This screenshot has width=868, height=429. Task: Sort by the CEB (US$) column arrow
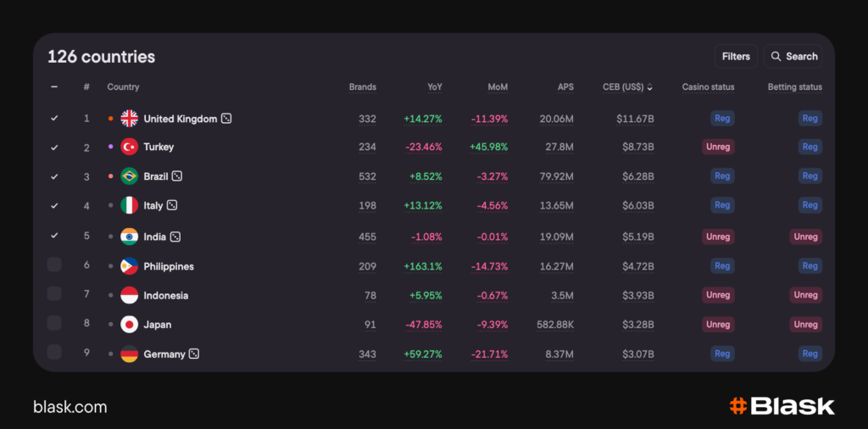click(x=650, y=87)
